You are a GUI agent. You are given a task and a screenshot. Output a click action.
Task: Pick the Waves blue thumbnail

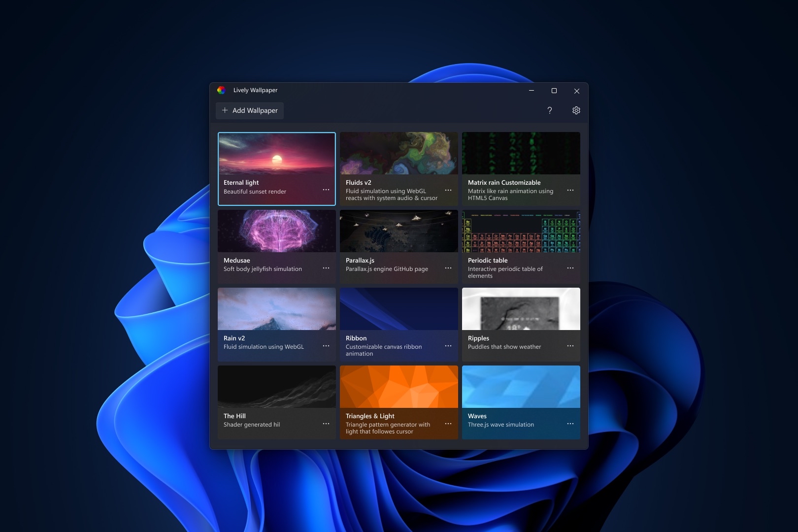coord(521,387)
